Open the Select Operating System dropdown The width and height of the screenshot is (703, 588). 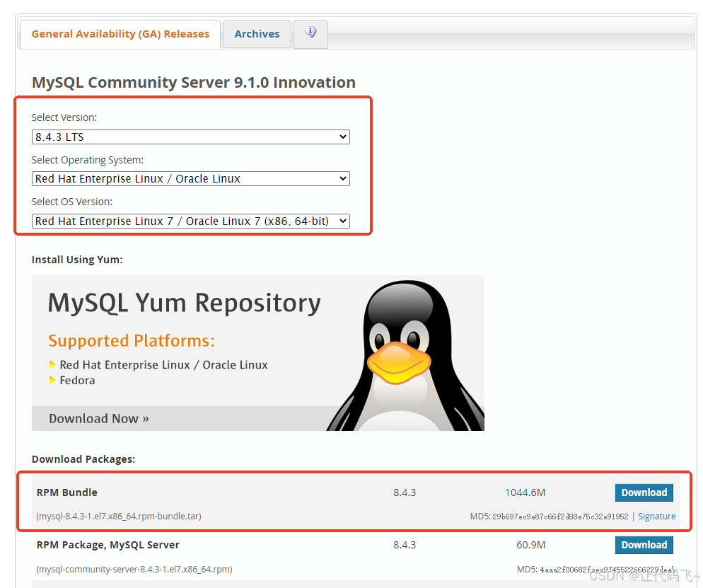pyautogui.click(x=190, y=178)
